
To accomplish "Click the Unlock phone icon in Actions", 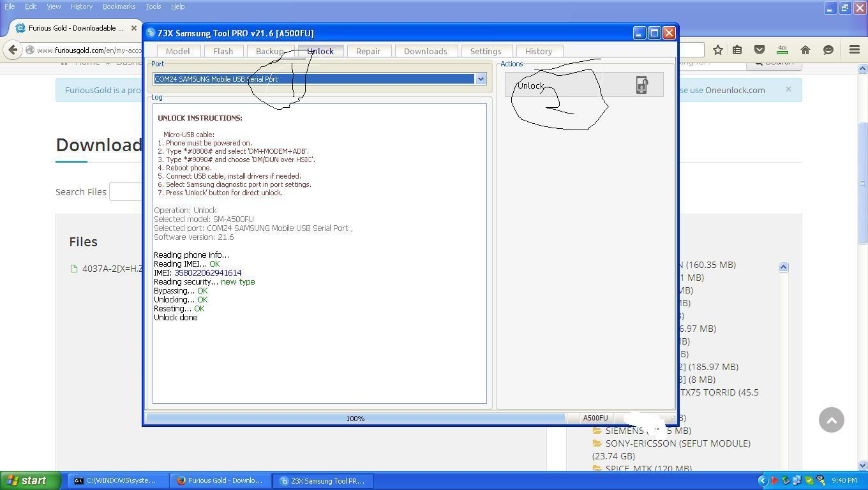I will coord(641,85).
